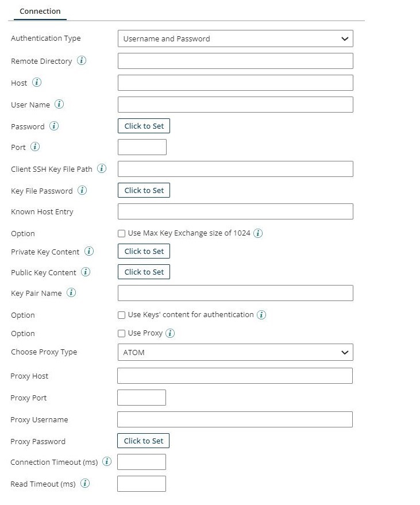Viewport: 420px width, 505px height.
Task: Enable Use Max Key Exchange size of 1024
Action: pos(121,233)
